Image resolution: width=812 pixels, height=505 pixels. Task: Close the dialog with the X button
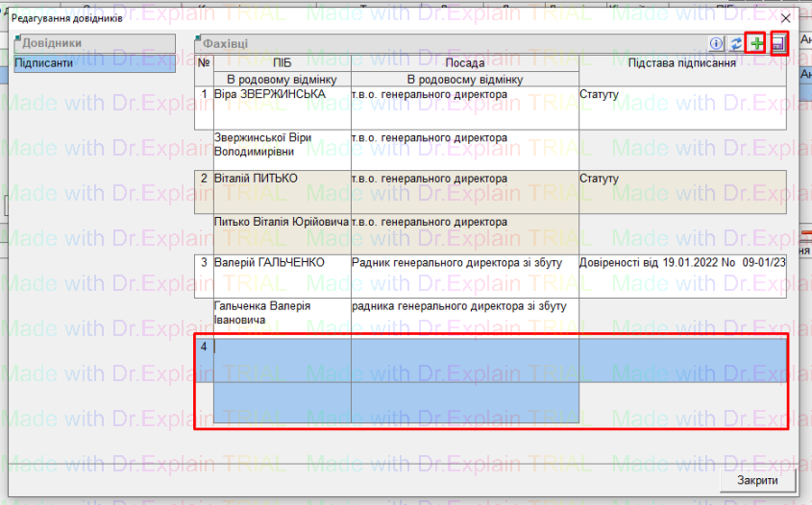tap(786, 19)
